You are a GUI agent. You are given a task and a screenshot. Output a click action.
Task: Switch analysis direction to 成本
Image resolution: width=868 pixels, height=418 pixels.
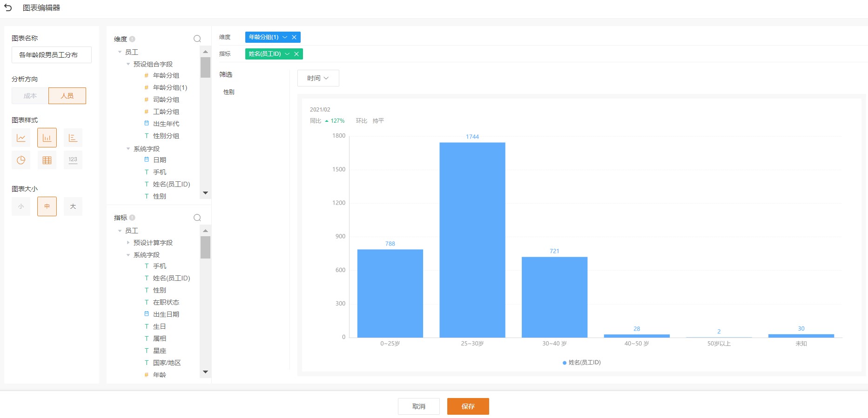pyautogui.click(x=30, y=96)
